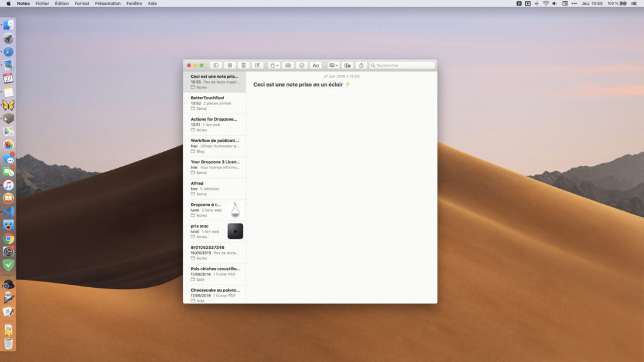
Task: Select the BetterTouchTool note
Action: click(x=214, y=103)
